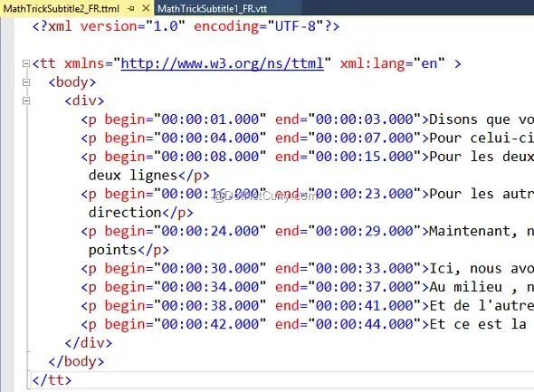
Task: Open the http://www.w3.org/ns/ttml link
Action: (222, 63)
